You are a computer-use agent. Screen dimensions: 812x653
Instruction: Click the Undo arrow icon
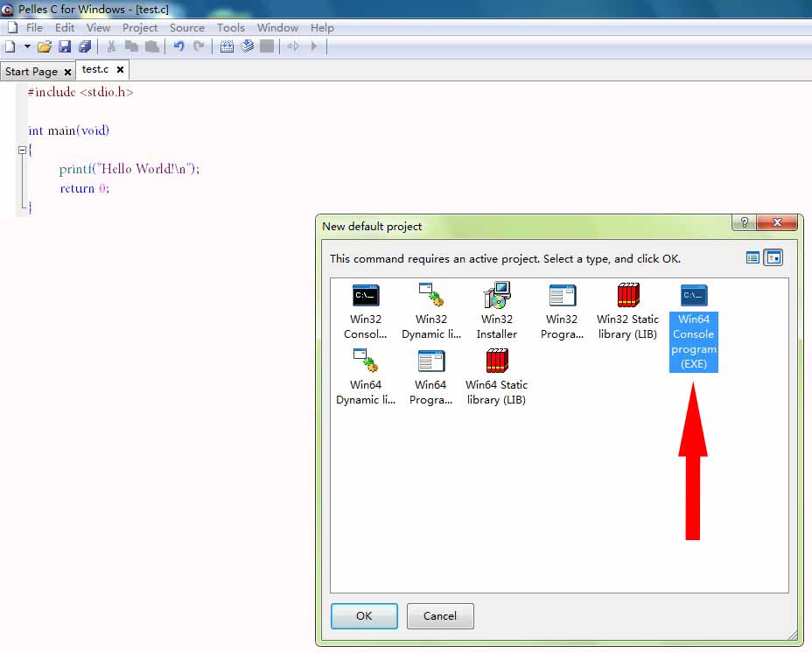point(179,46)
